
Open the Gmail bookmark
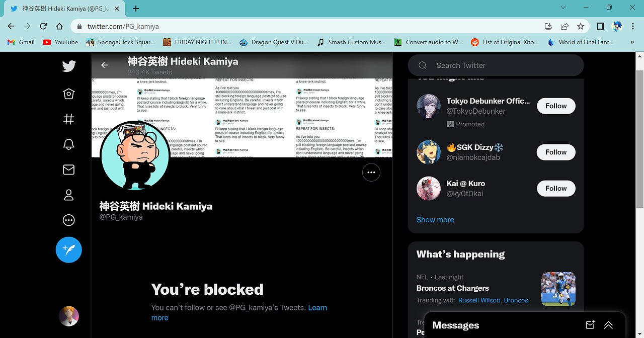coord(21,42)
